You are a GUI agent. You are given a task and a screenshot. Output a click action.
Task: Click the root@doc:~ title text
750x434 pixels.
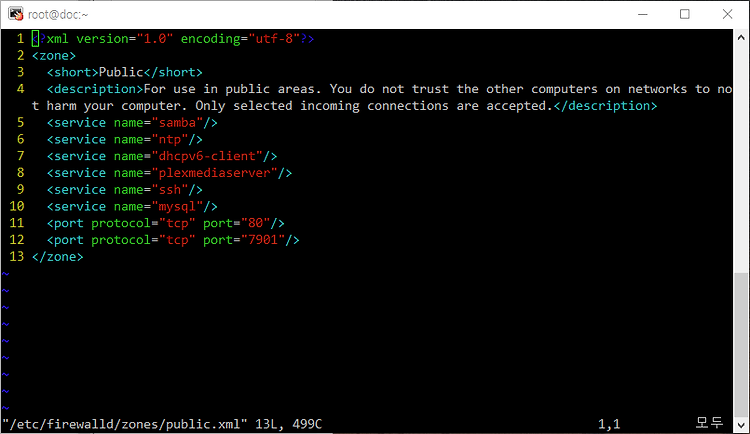[58, 15]
